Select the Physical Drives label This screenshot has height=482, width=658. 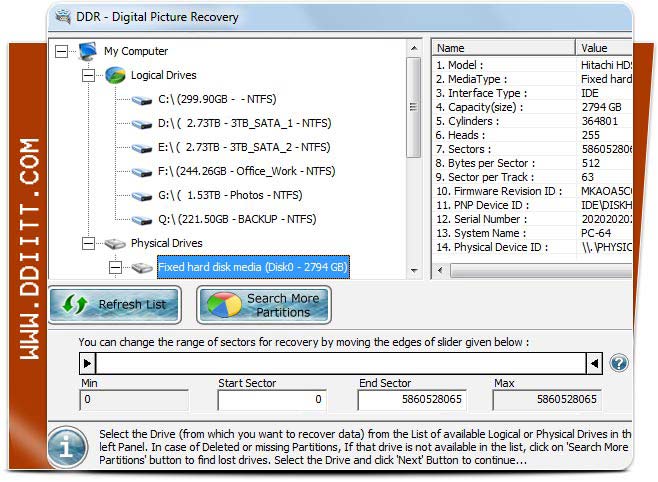[x=167, y=243]
